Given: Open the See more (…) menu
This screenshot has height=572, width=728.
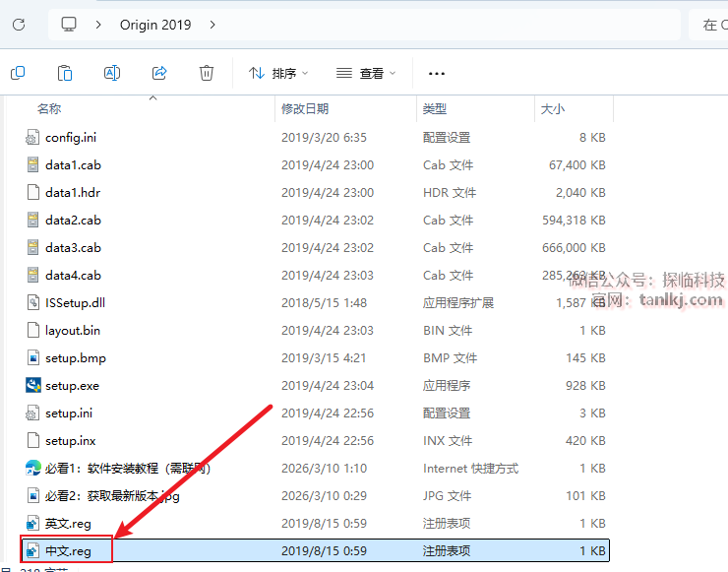Looking at the screenshot, I should (437, 73).
